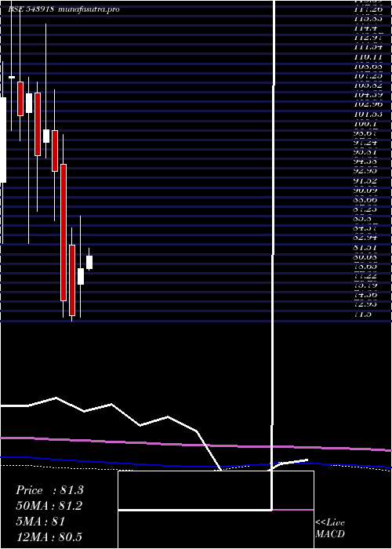Select the Price : 81.3 readout
This screenshot has height=549, width=392.
point(49,490)
